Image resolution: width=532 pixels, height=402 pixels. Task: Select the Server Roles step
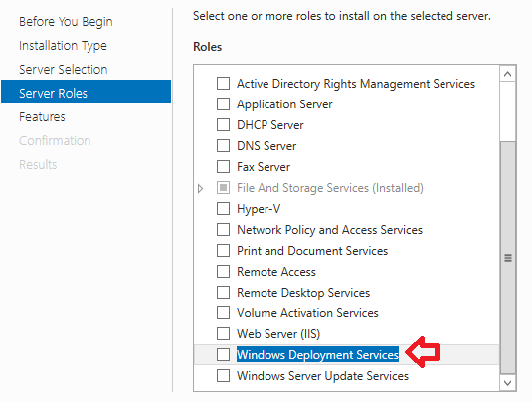point(87,92)
